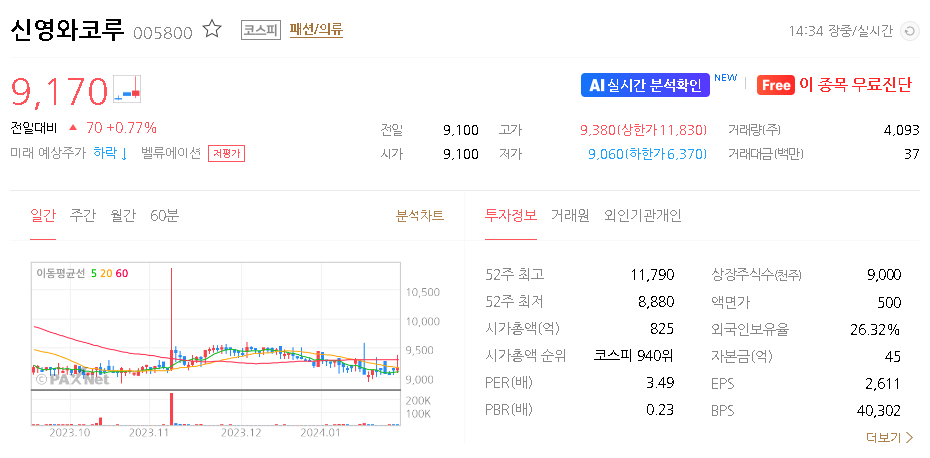This screenshot has height=458, width=930.
Task: Click 하락 future price forecast
Action: tap(110, 154)
